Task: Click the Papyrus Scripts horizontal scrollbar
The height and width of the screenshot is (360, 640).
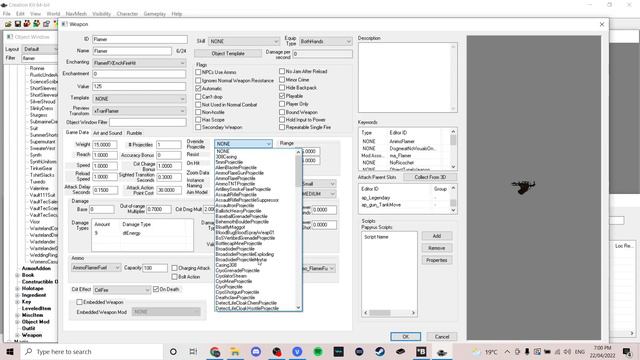Action: click(389, 313)
